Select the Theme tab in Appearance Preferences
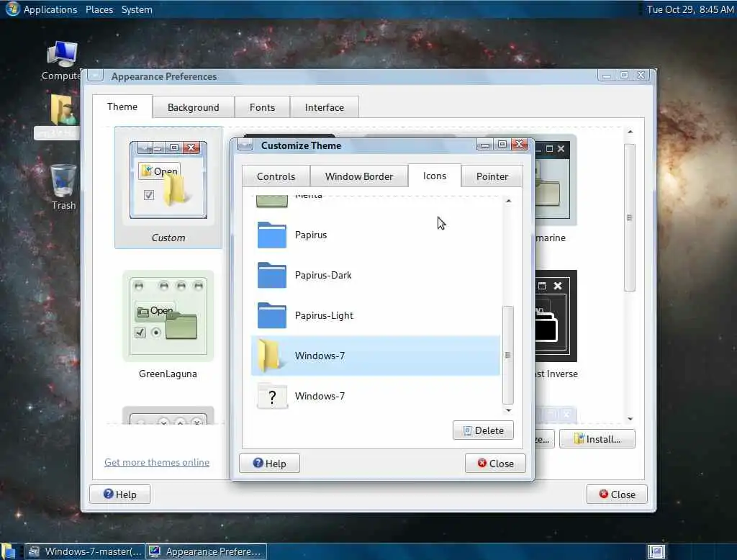The width and height of the screenshot is (737, 560). coord(122,107)
